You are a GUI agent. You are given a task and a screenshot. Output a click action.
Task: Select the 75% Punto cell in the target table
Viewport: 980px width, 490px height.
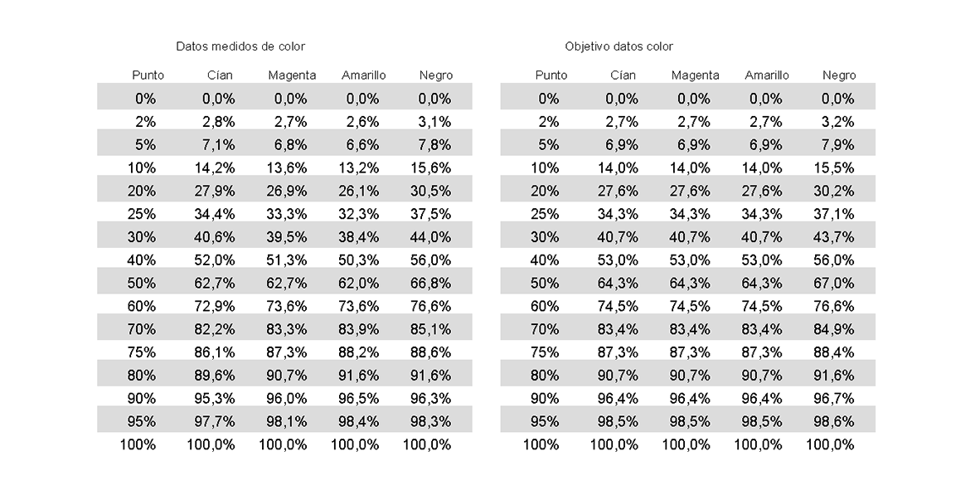[545, 352]
